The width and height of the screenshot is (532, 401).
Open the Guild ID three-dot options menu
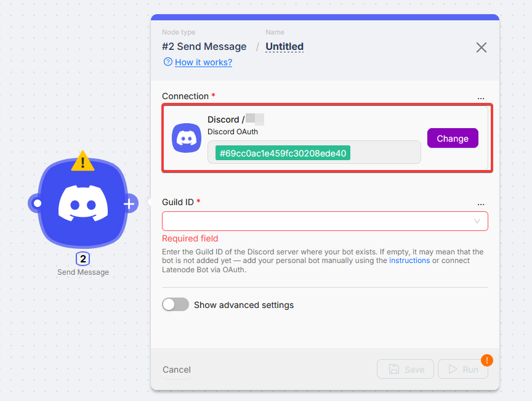(x=481, y=203)
